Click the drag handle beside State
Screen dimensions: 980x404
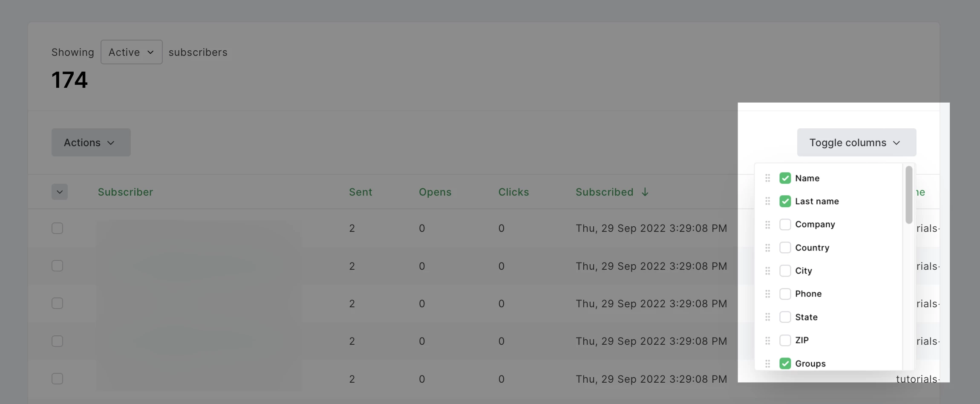(767, 317)
